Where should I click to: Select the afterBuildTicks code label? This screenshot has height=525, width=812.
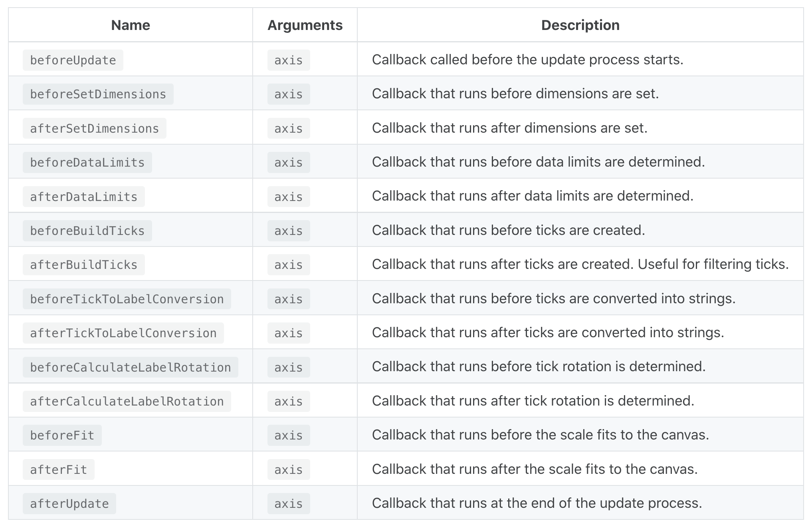83,265
